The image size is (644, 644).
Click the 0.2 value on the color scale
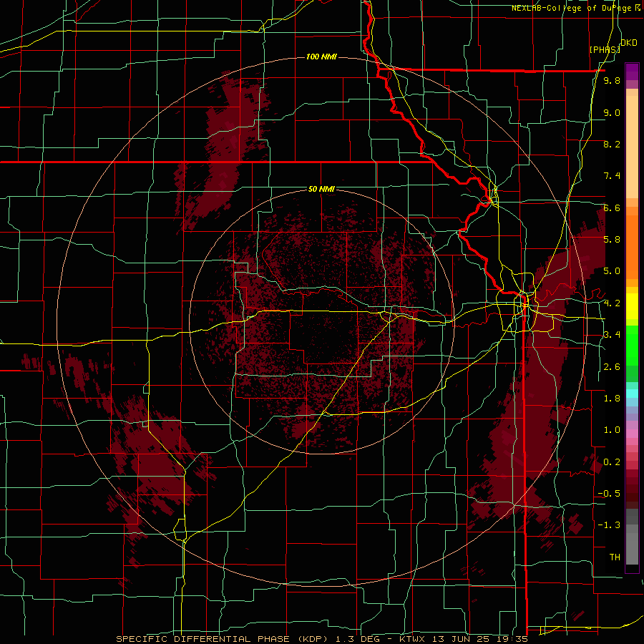[x=612, y=462]
